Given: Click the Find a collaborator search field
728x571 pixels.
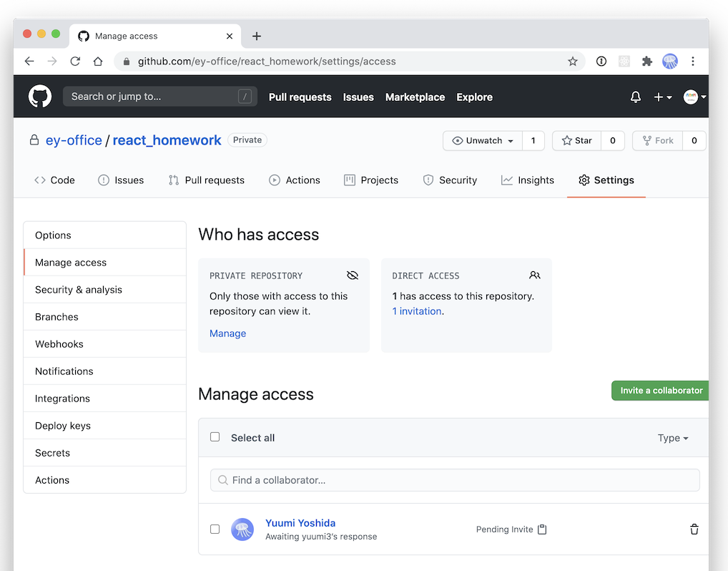Looking at the screenshot, I should pos(455,480).
